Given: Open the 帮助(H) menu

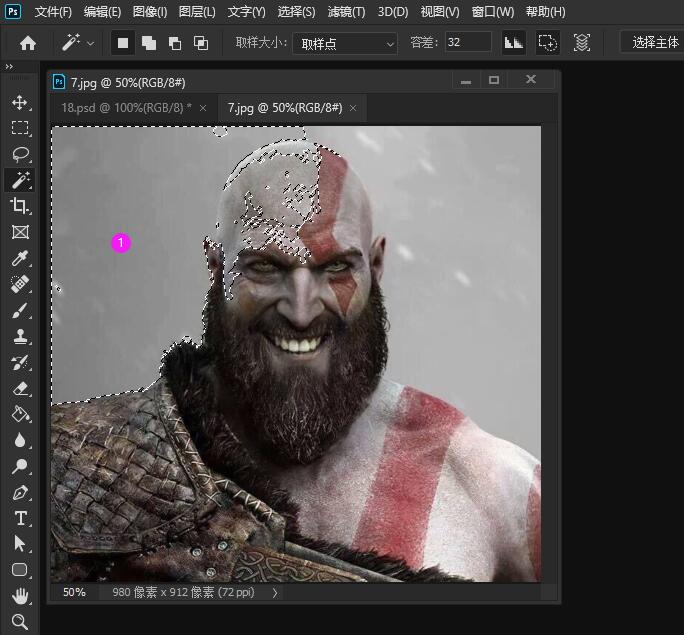Looking at the screenshot, I should (546, 12).
